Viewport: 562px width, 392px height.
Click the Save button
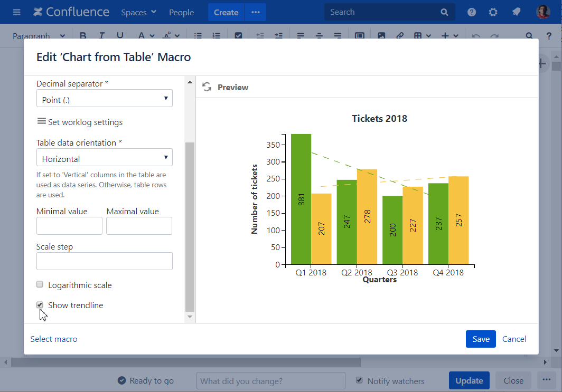[481, 339]
